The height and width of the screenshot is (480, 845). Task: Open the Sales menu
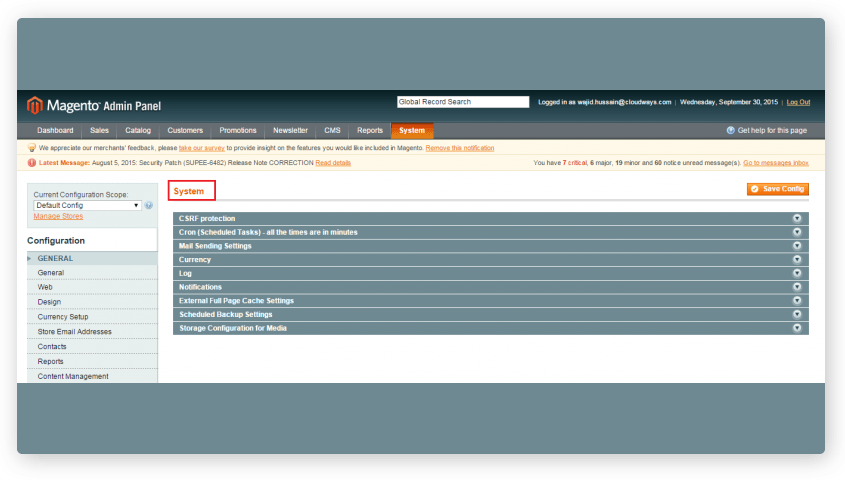99,130
